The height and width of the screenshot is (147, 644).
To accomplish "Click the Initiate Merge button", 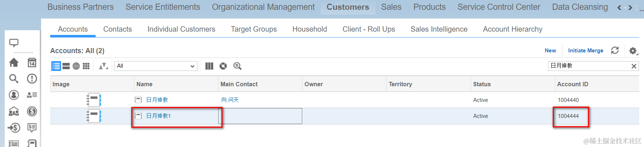I will (x=585, y=51).
